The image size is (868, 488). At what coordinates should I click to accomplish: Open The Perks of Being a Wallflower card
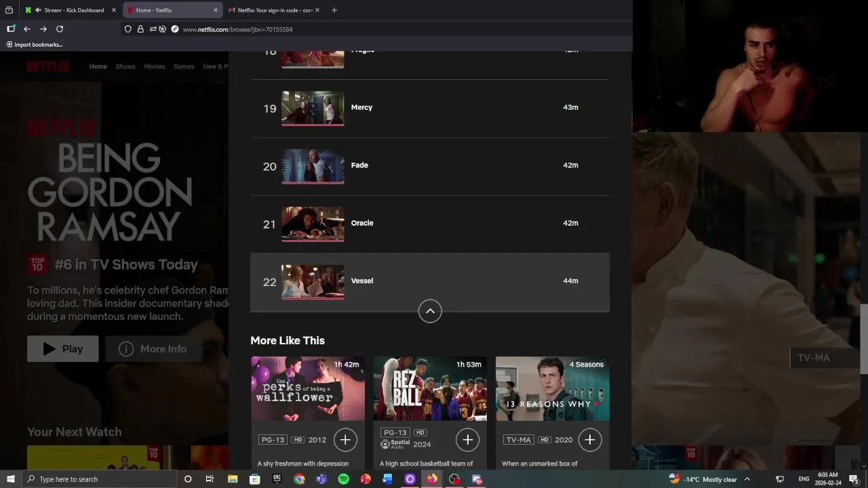(x=308, y=412)
